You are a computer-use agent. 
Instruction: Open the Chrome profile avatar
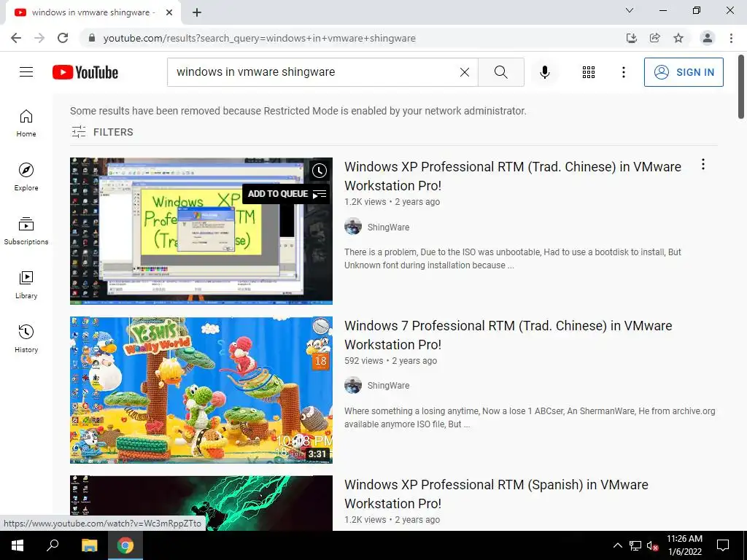708,38
